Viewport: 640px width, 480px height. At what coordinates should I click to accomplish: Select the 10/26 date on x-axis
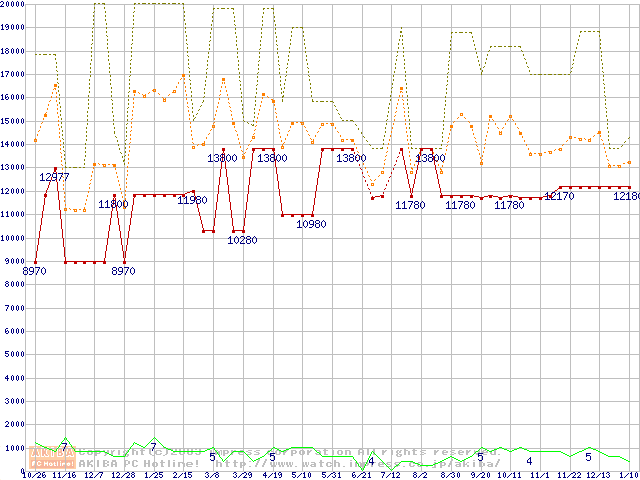33,475
